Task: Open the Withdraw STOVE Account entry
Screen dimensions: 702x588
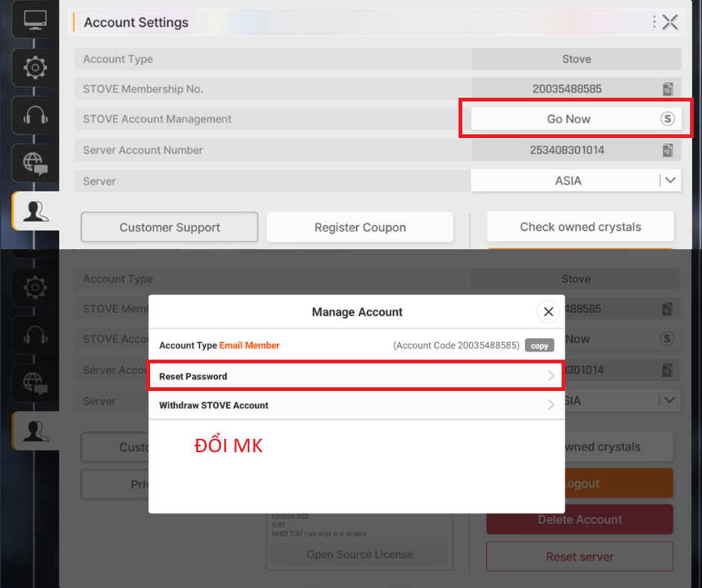Action: [355, 405]
